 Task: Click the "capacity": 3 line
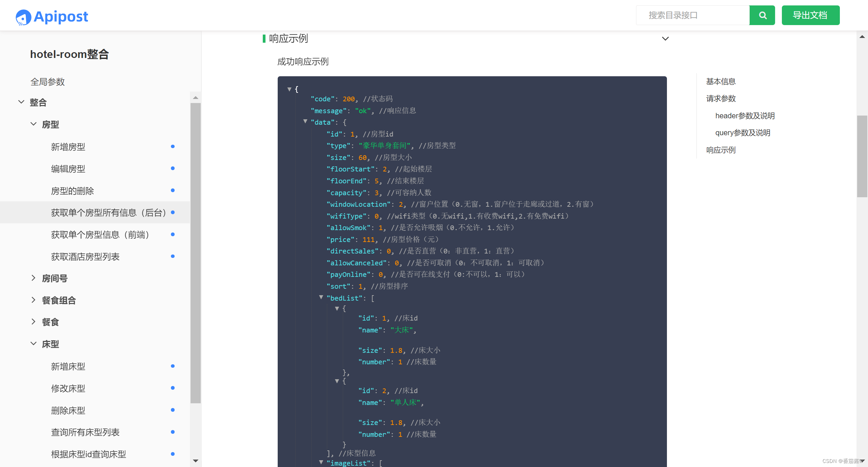pos(379,193)
